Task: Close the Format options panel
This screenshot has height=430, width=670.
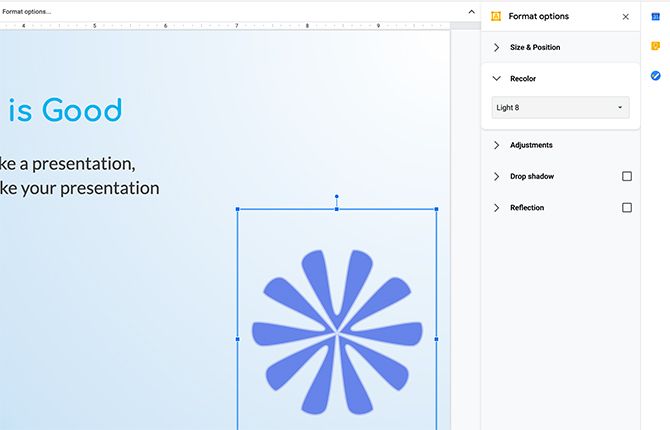Action: 626,17
